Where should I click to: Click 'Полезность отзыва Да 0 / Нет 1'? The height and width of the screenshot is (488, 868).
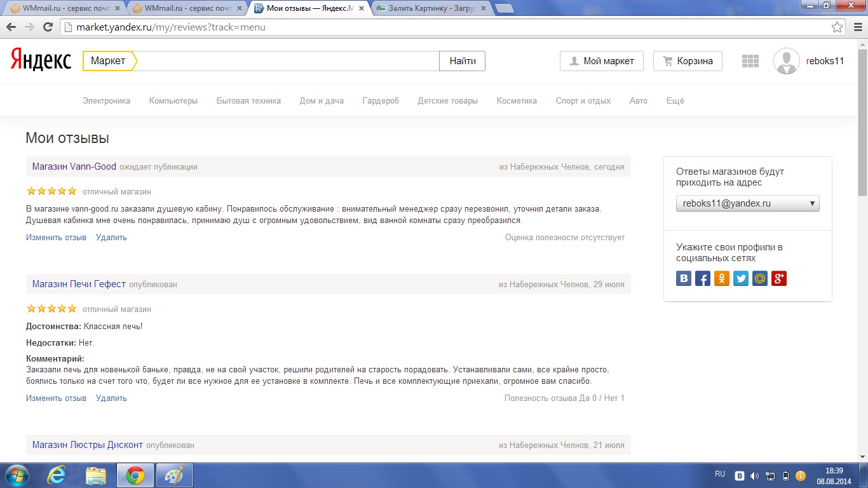(x=564, y=398)
